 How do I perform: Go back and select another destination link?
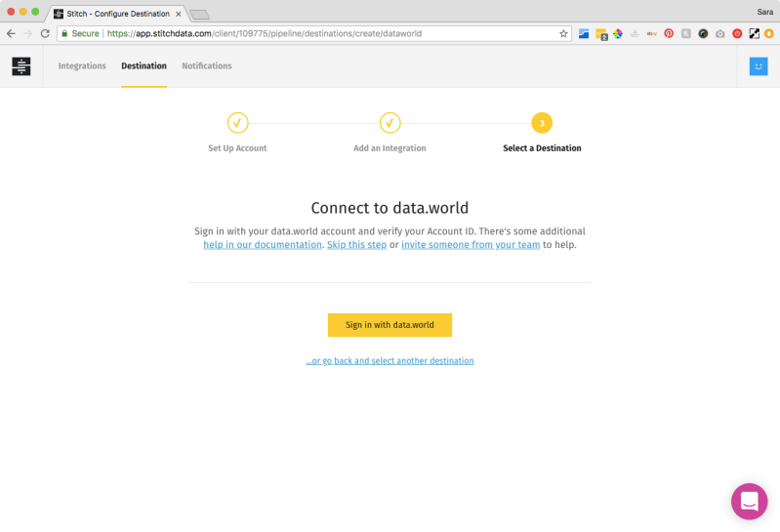pos(390,361)
